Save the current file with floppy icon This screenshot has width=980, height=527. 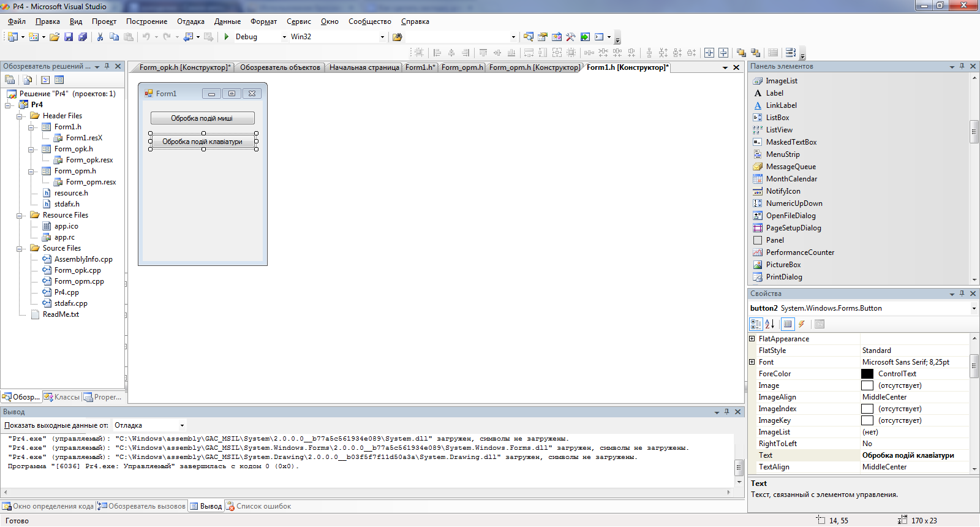69,37
